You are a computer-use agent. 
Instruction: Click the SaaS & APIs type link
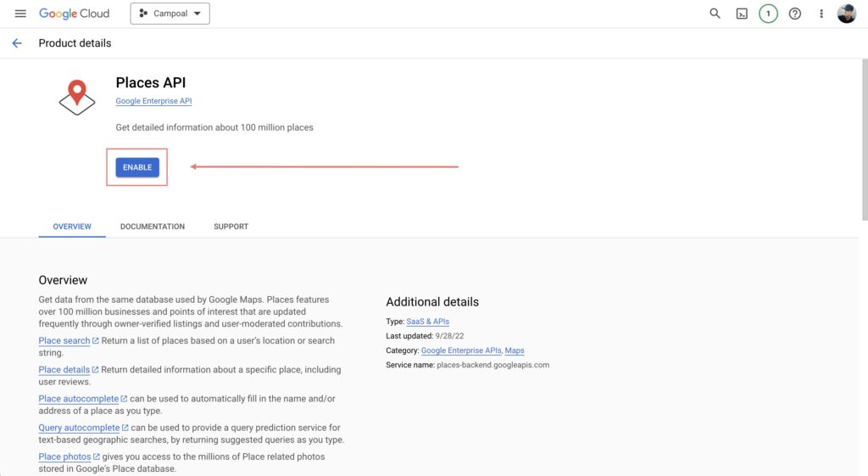tap(428, 322)
